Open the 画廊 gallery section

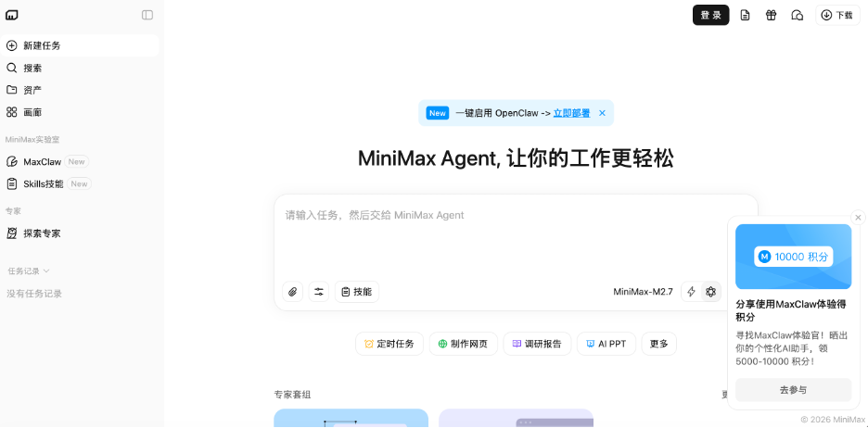(x=80, y=112)
